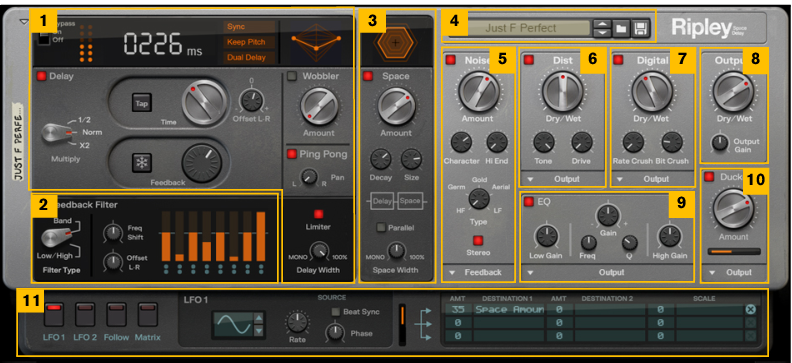
Task: Toggle the Space section on/off
Action: pyautogui.click(x=368, y=76)
